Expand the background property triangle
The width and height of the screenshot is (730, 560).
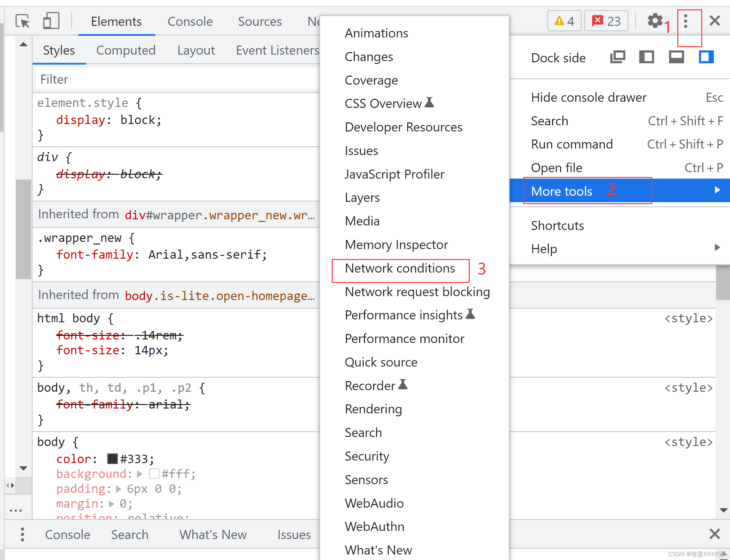tap(140, 474)
